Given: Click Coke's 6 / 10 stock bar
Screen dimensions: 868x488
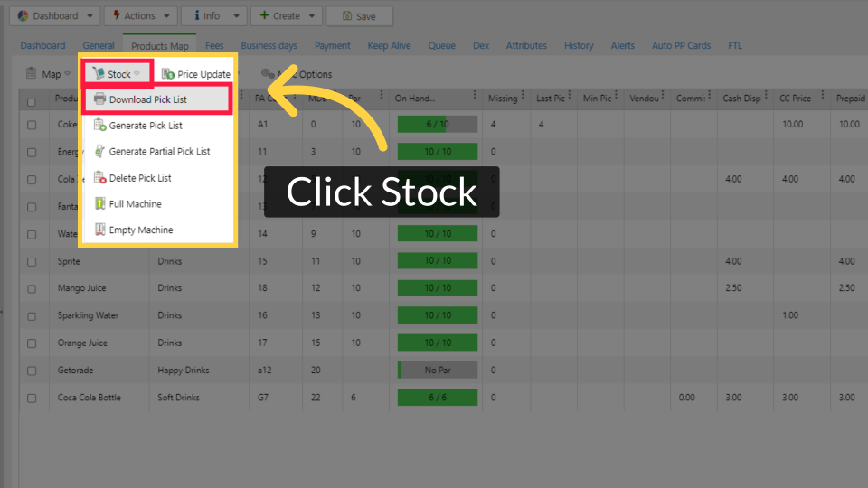Looking at the screenshot, I should coord(438,125).
